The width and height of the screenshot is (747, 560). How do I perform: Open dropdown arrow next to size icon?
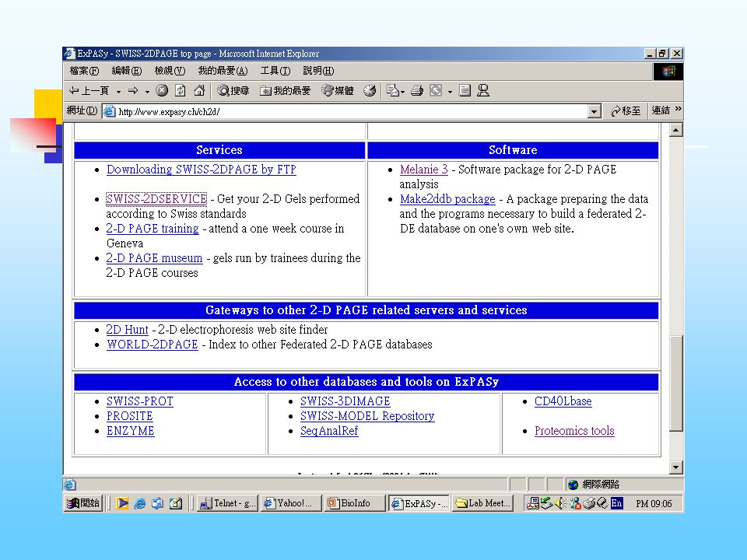pos(450,91)
